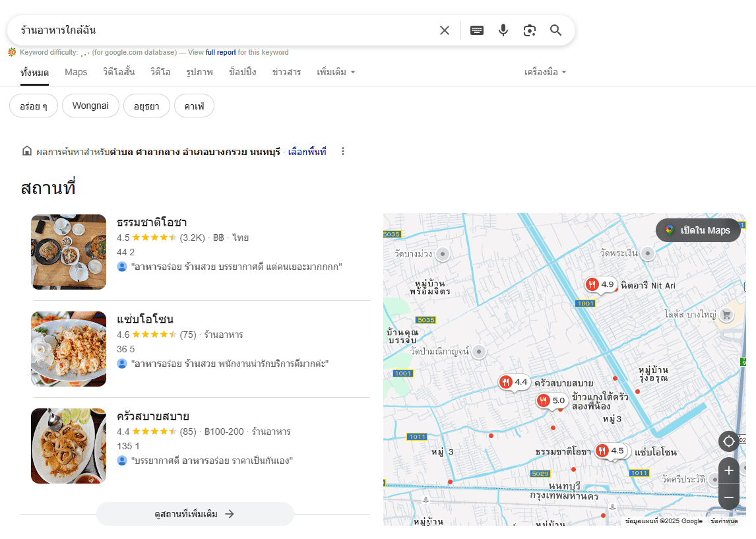
Task: Click the หมู่บ้านพร้อมจิตร label on map
Action: 430,288
